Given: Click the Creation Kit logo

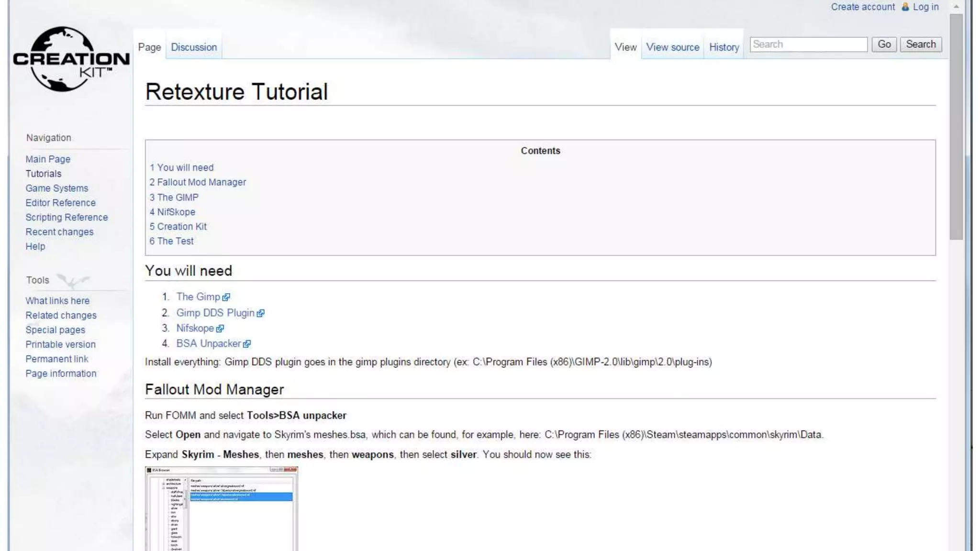Looking at the screenshot, I should [x=71, y=59].
